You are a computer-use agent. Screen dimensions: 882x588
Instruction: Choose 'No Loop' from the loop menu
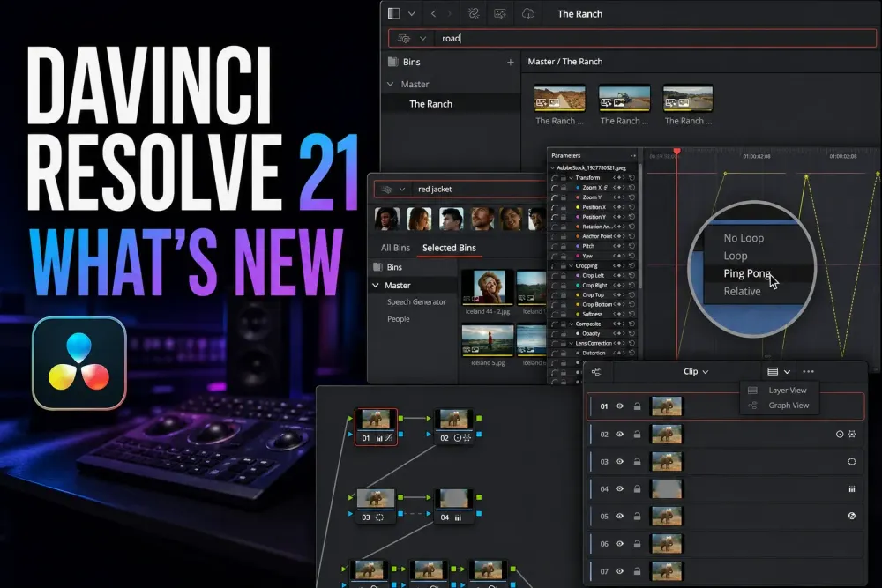[744, 238]
